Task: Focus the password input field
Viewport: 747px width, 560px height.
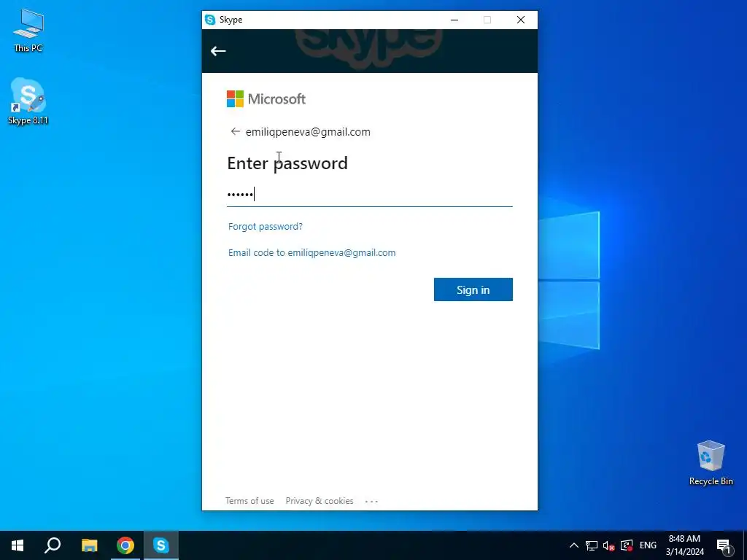Action: [370, 194]
